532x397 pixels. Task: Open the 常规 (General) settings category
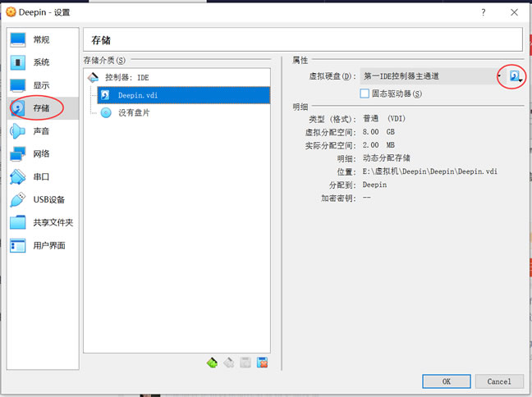43,39
